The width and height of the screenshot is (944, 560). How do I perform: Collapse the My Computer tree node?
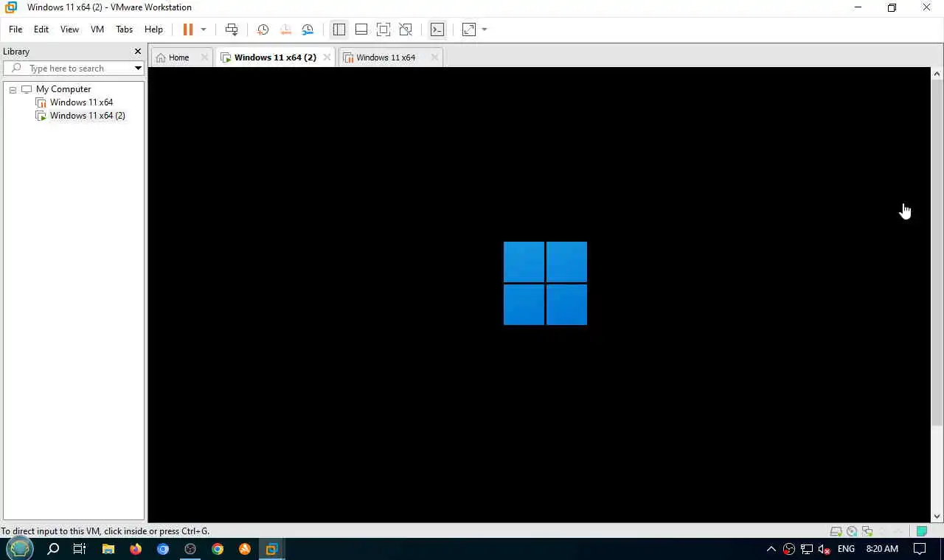(x=13, y=89)
